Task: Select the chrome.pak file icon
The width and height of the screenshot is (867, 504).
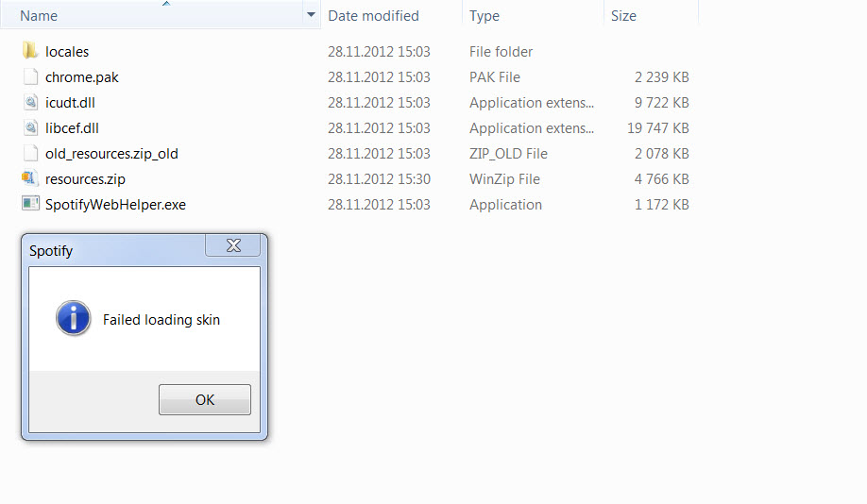Action: [29, 77]
